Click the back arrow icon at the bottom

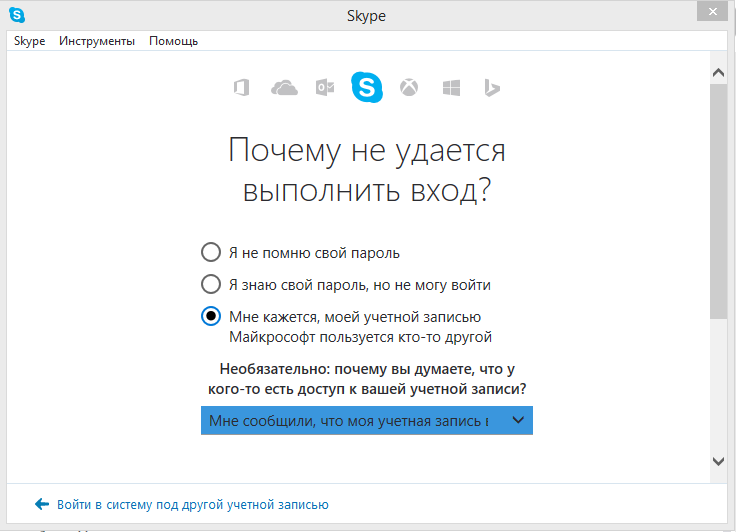pyautogui.click(x=42, y=504)
